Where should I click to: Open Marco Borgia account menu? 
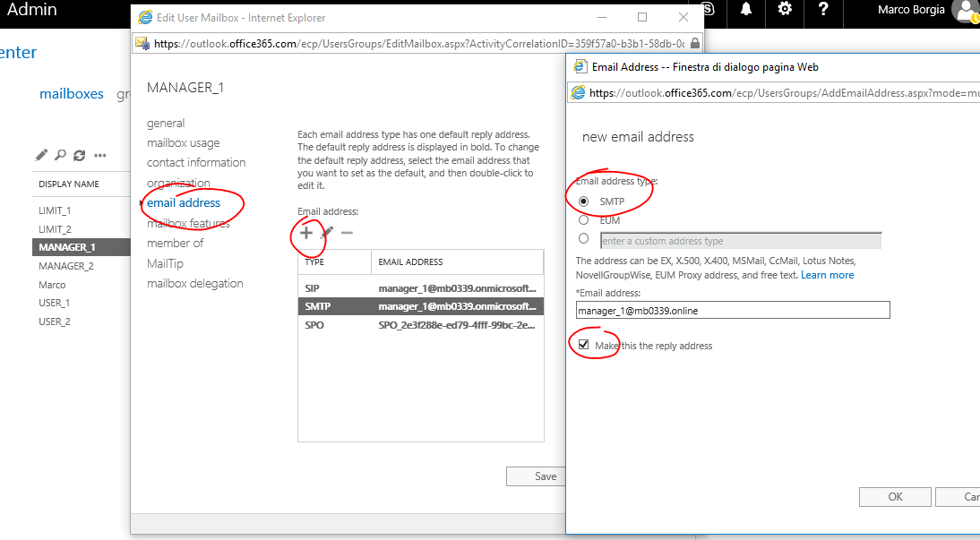pyautogui.click(x=911, y=9)
